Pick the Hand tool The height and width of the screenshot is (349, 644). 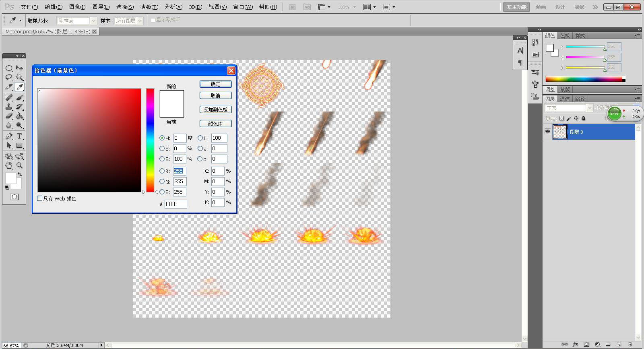(9, 165)
